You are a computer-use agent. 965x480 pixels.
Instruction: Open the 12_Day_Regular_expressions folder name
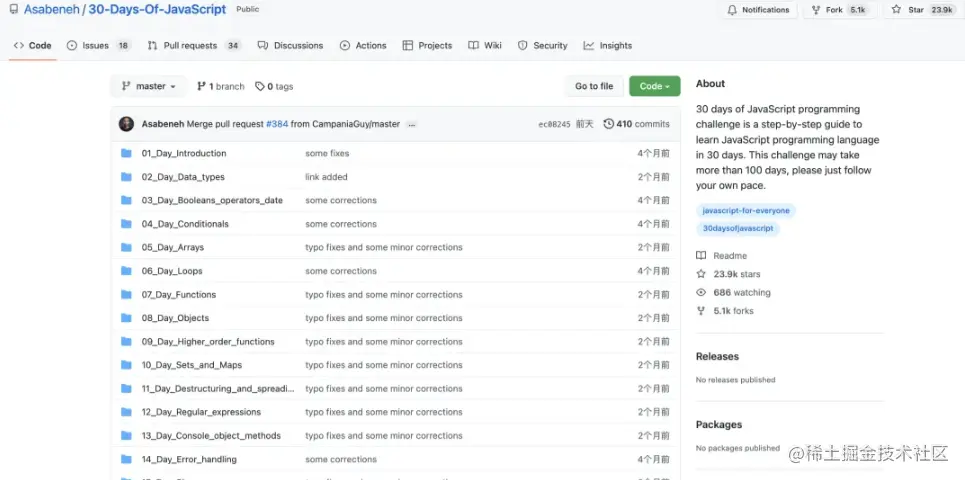tap(201, 412)
